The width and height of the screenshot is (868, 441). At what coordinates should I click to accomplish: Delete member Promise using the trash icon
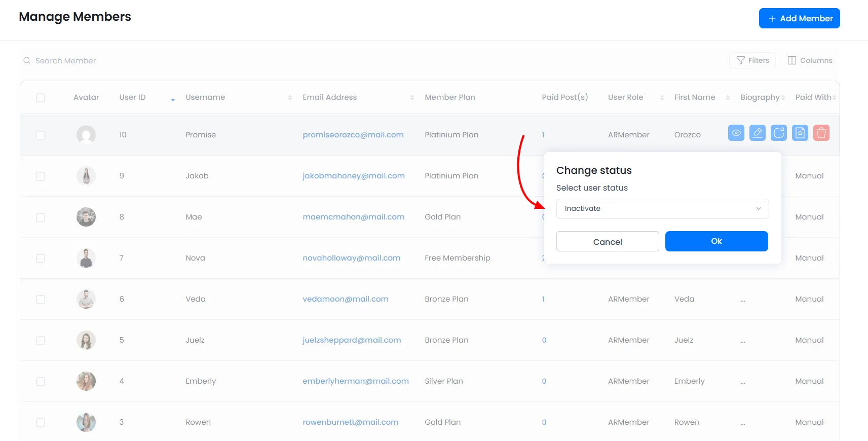821,133
